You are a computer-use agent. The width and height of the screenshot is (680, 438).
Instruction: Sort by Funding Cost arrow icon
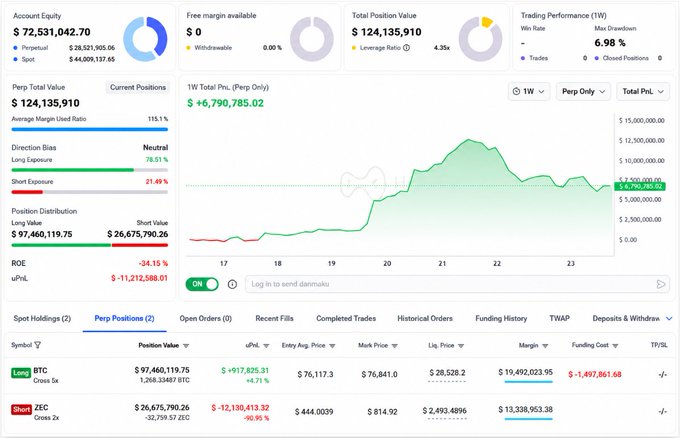[x=615, y=346]
